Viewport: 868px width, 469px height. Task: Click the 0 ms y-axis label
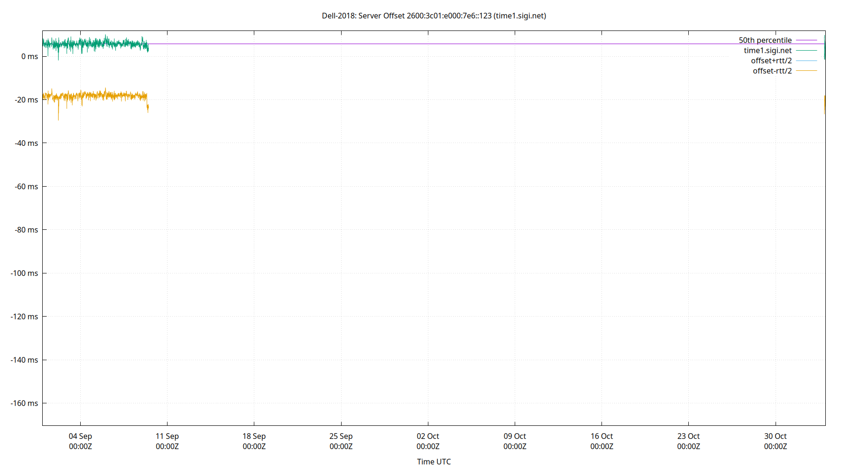(29, 56)
